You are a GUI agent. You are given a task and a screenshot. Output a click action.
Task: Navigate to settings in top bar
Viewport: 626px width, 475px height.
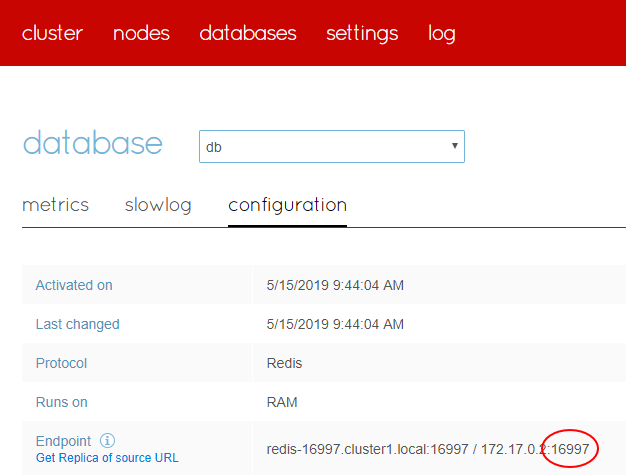[x=362, y=33]
